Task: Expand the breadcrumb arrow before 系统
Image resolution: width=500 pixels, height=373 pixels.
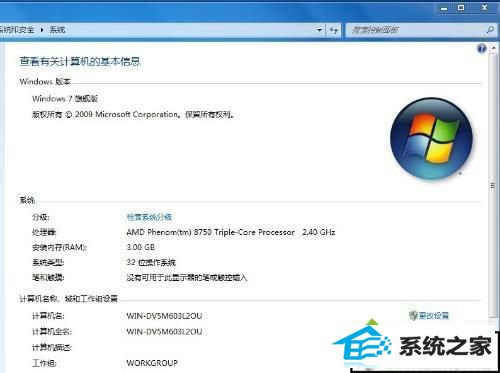Action: pyautogui.click(x=42, y=30)
